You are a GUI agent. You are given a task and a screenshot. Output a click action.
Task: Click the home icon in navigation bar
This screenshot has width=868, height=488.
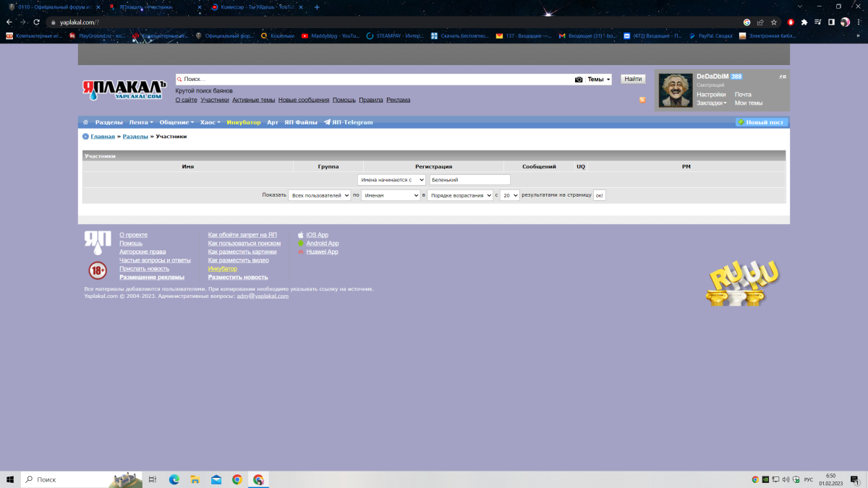[x=86, y=122]
